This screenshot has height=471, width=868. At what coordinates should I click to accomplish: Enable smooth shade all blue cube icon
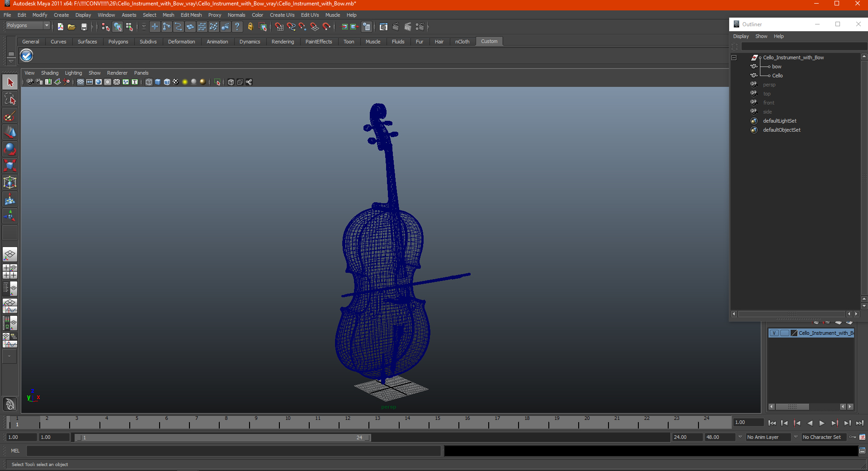158,82
